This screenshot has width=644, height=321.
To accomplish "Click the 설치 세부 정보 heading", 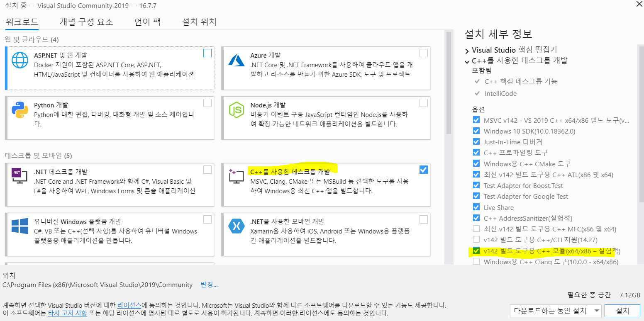I will (498, 34).
